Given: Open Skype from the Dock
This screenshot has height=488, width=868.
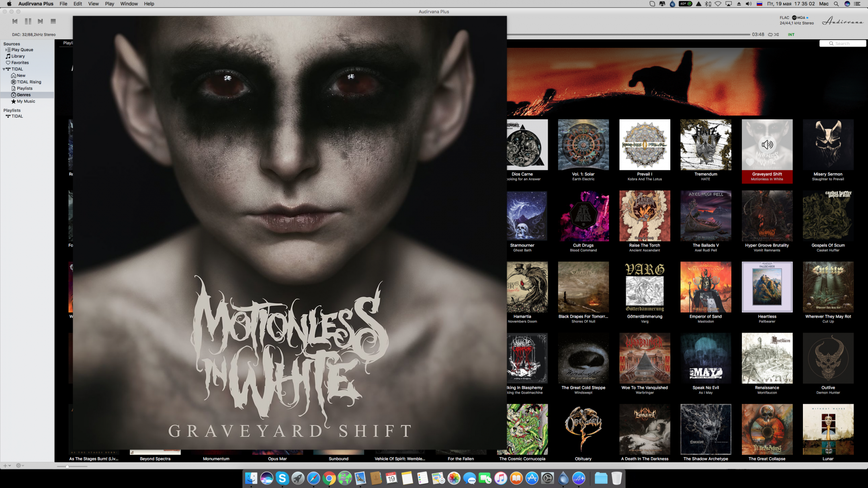Looking at the screenshot, I should click(282, 478).
